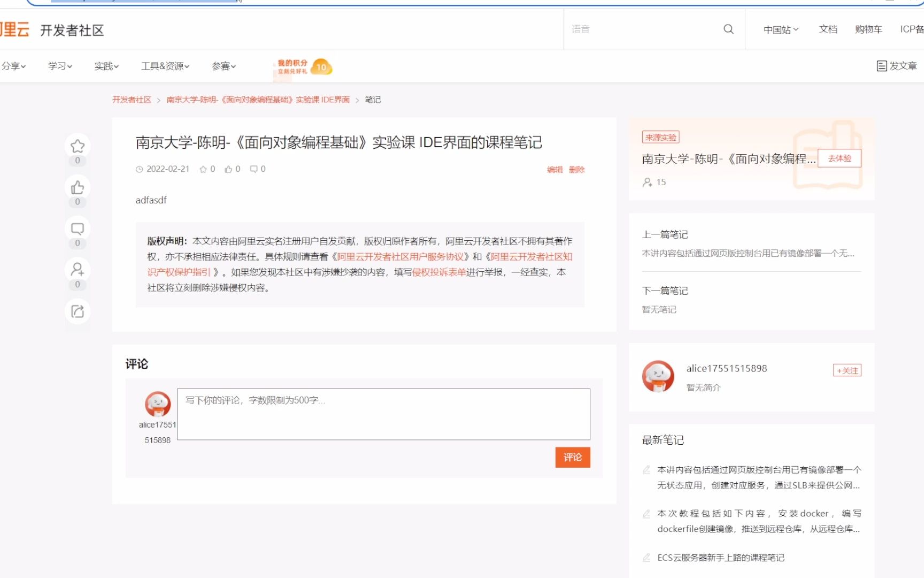Open latest note about 安装docker 编写dockerfile
This screenshot has height=578, width=924.
759,521
